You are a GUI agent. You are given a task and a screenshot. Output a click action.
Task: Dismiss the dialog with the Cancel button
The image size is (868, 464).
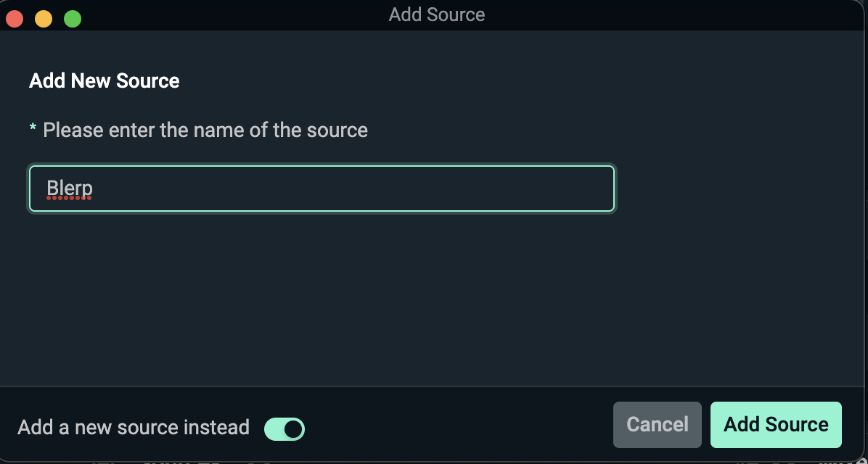[657, 424]
